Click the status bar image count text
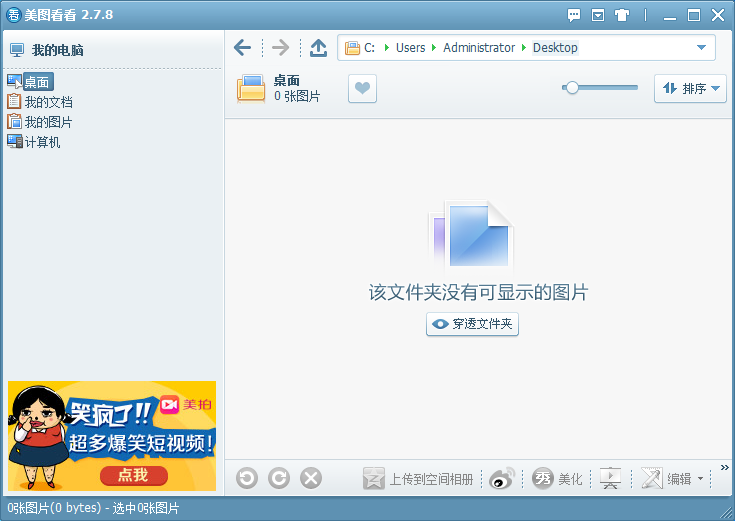The image size is (735, 521). [x=93, y=508]
